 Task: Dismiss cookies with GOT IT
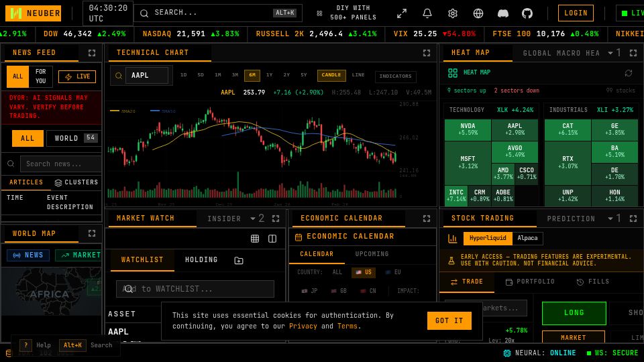449,320
